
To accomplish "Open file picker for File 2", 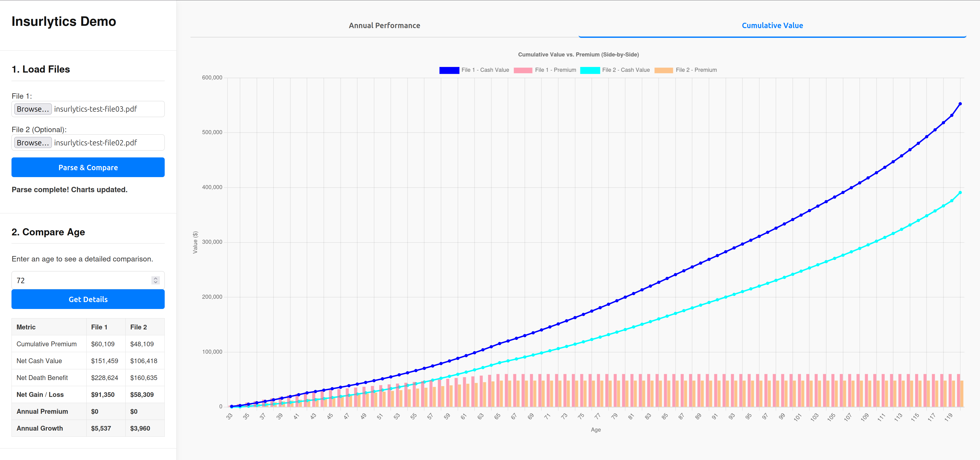I will point(33,142).
